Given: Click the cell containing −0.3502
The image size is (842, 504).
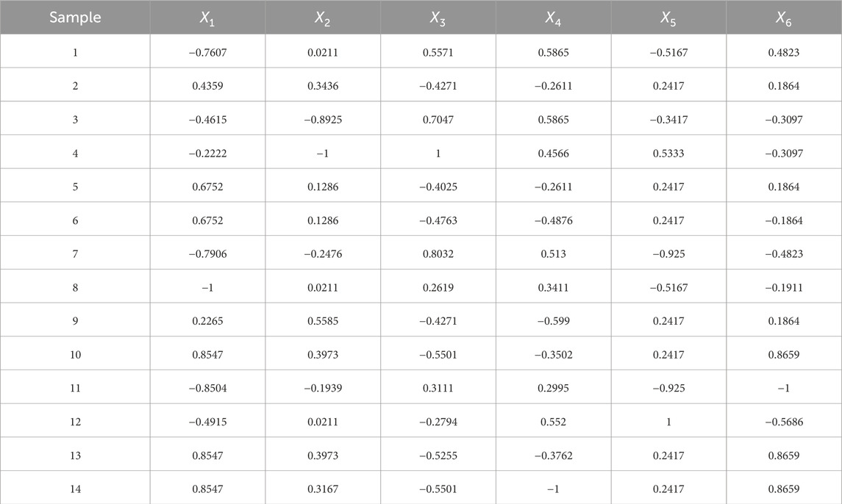Looking at the screenshot, I should [x=554, y=355].
